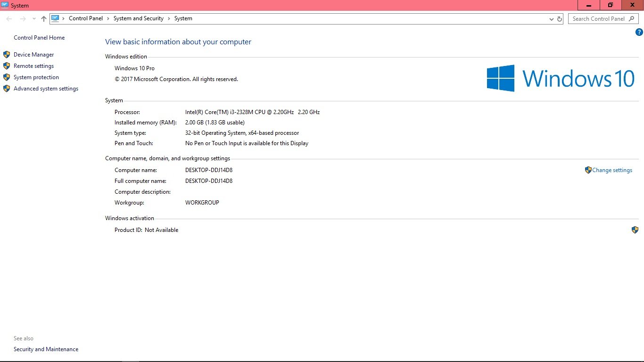Click the "© 2017 Microsoft Corporation" copyright line

[x=176, y=79]
